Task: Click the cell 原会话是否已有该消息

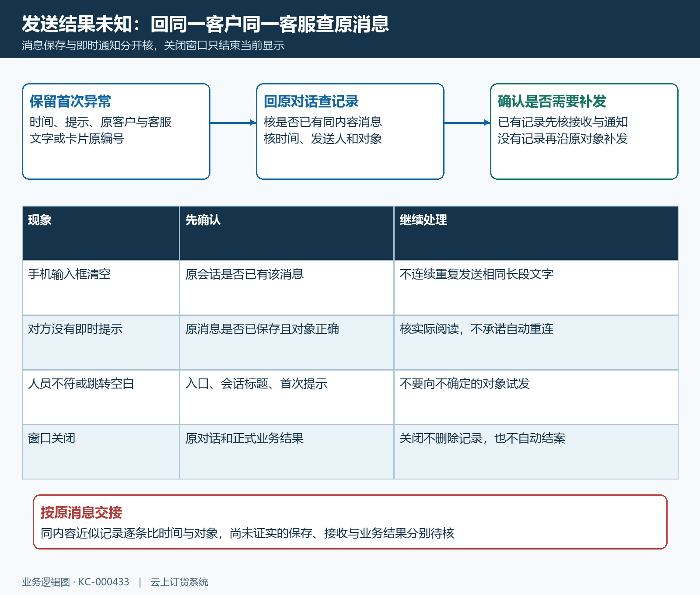Action: [x=287, y=288]
